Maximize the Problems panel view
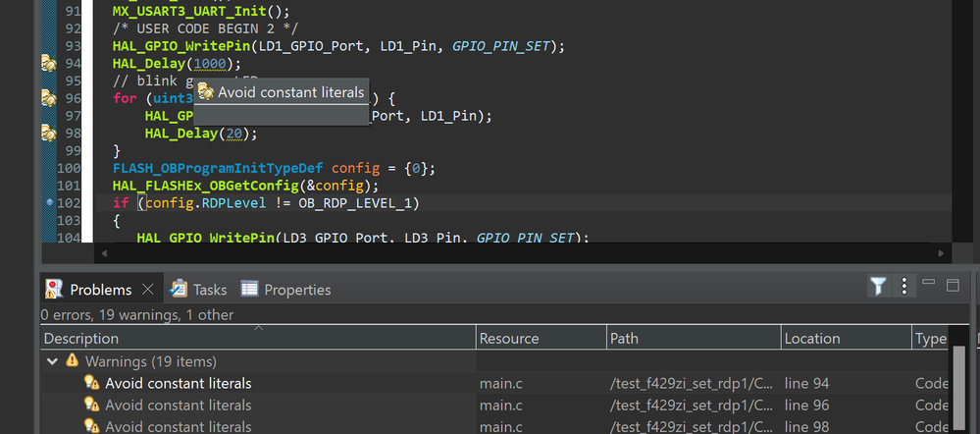980x434 pixels. pos(953,285)
